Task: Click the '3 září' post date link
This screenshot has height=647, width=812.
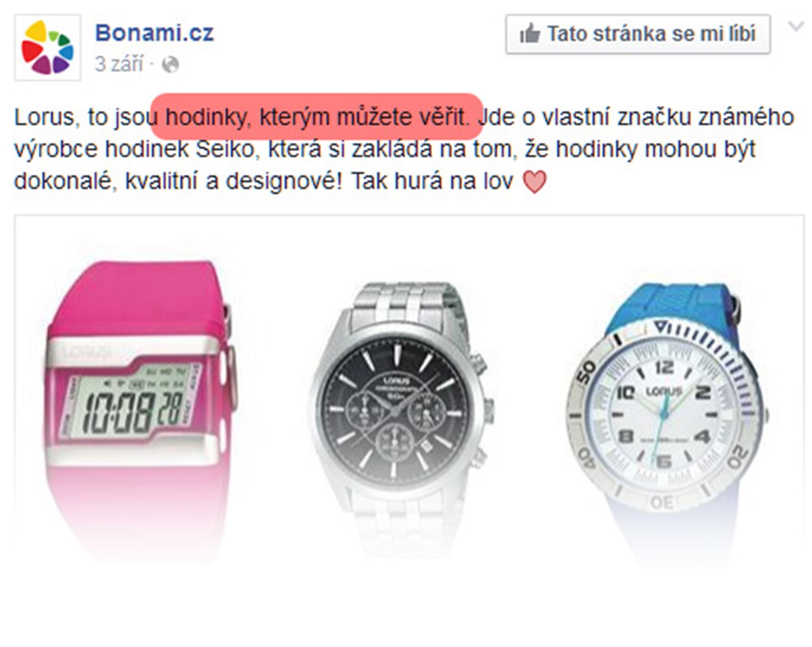Action: click(119, 64)
